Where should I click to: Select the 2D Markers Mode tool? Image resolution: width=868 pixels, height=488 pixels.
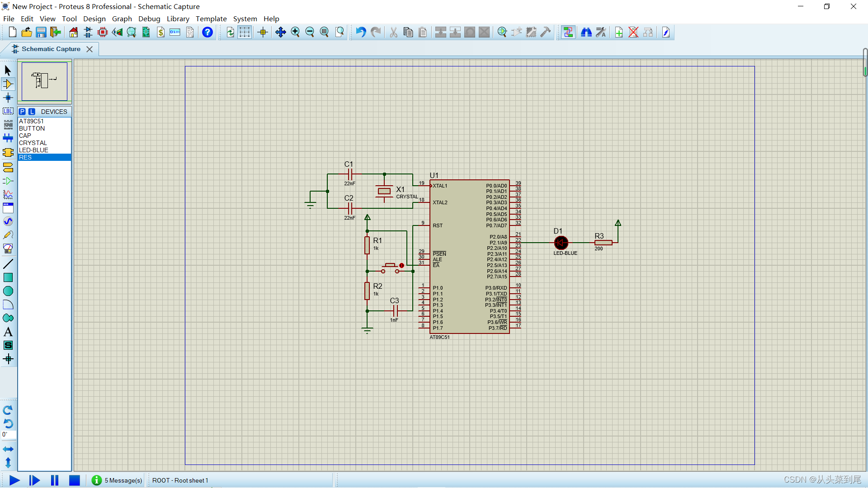[8, 359]
